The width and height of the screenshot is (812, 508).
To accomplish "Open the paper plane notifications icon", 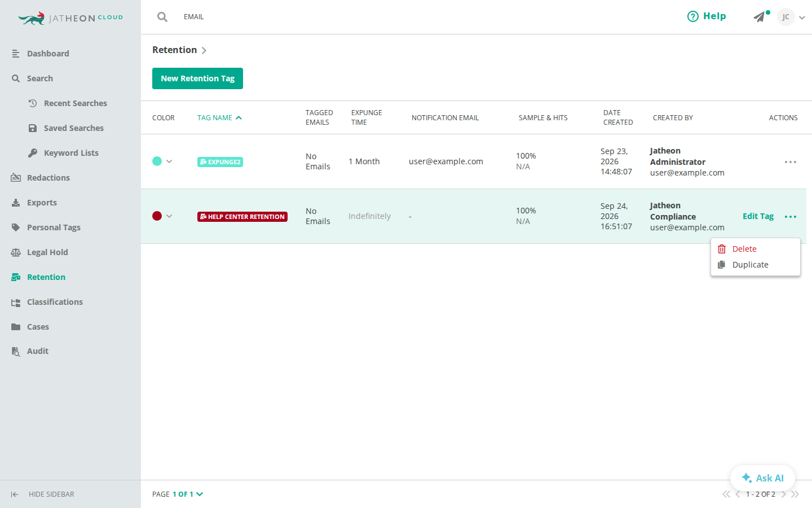I will (x=760, y=17).
